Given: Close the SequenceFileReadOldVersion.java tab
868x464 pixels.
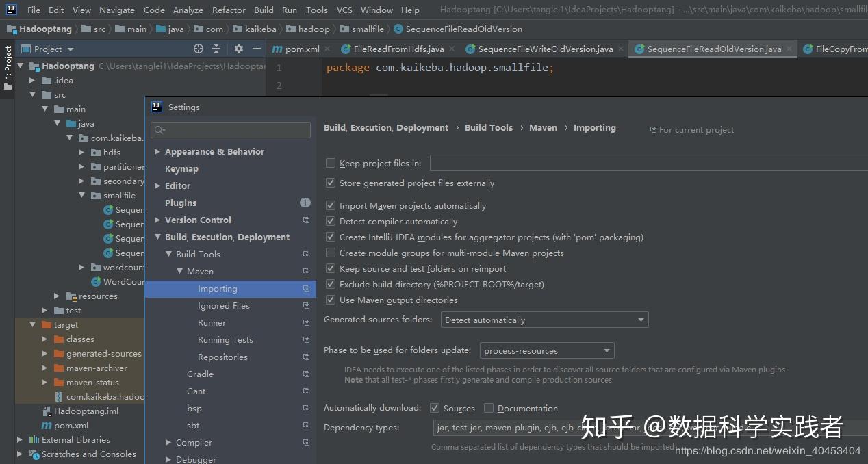Looking at the screenshot, I should [789, 49].
